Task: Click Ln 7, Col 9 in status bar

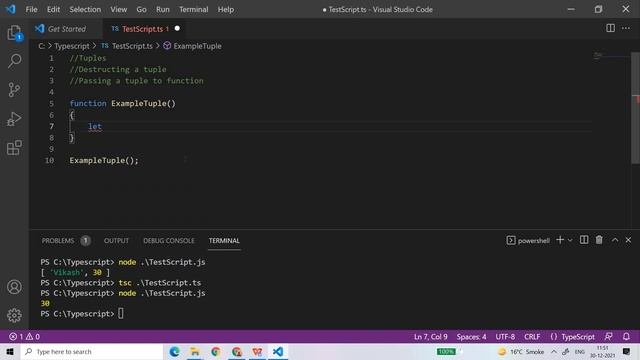Action: 431,337
